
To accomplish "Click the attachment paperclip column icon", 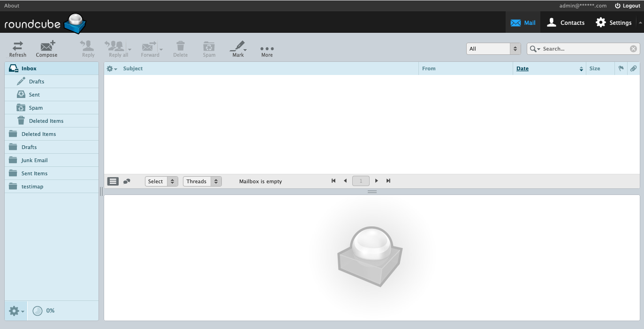I will [633, 68].
